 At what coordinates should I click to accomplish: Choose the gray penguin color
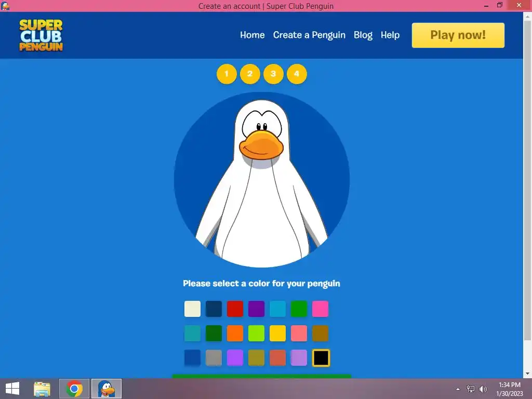(214, 358)
